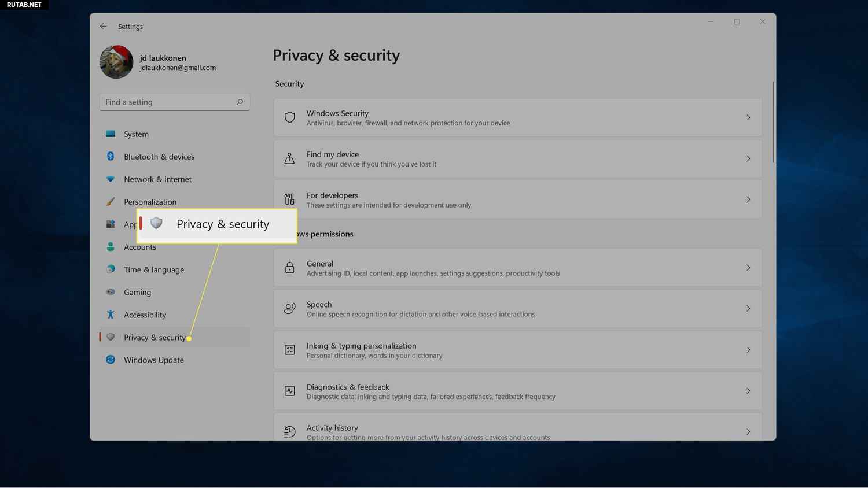Click the For developers tools icon
Viewport: 868px width, 488px height.
[290, 199]
